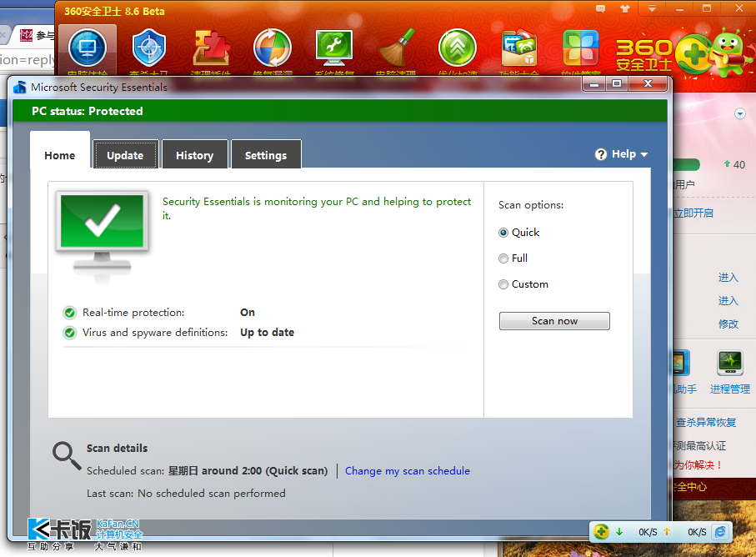Click the 查杀异常恢复 link in the 360 window

tap(706, 423)
